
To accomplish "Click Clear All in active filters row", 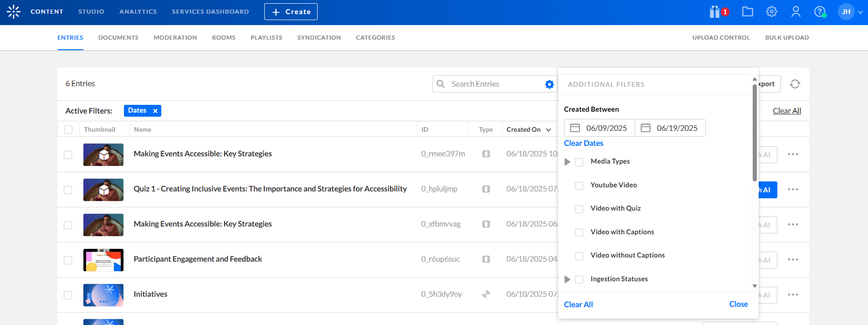I will tap(787, 111).
